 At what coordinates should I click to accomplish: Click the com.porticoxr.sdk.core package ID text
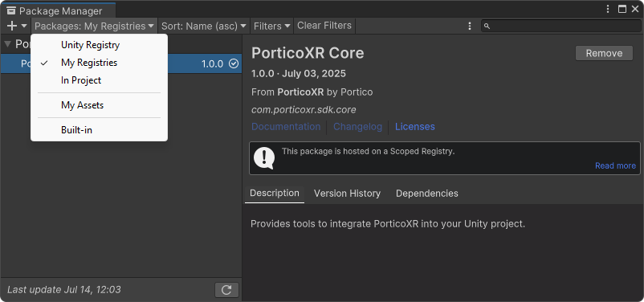[304, 110]
